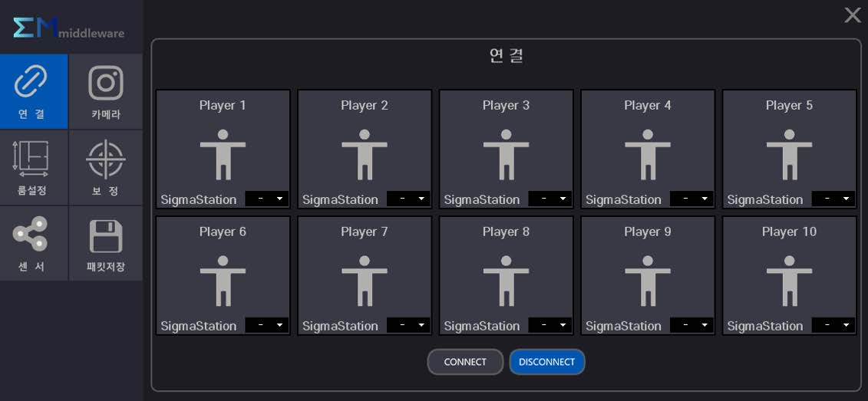
Task: Expand Player 2 SigmaStation dropdown
Action: [408, 199]
